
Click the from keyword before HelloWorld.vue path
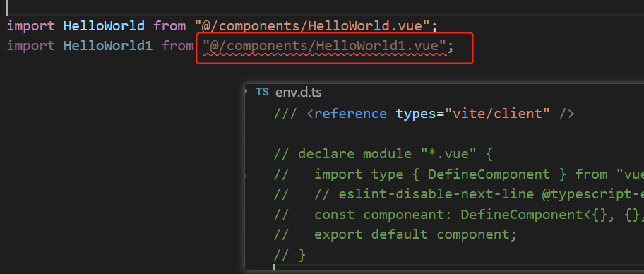coord(169,26)
